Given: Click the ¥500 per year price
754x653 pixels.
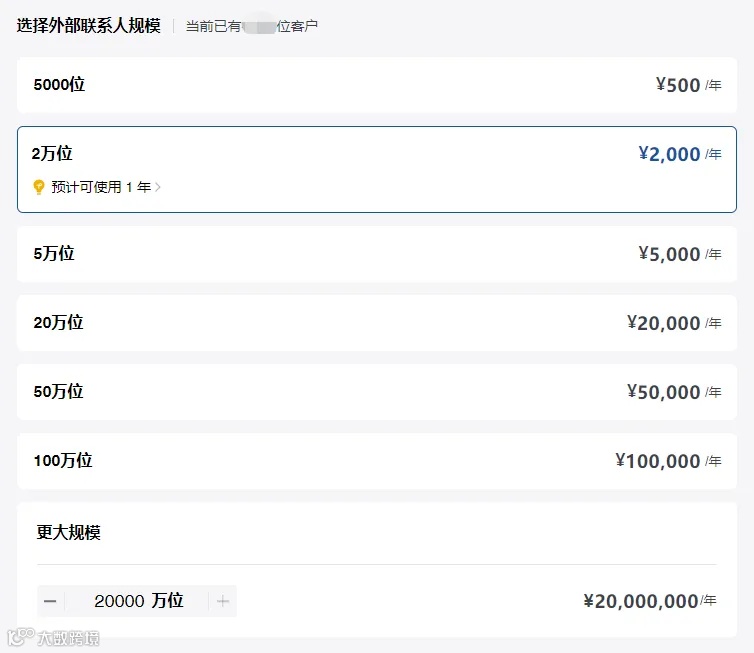Looking at the screenshot, I should (678, 85).
